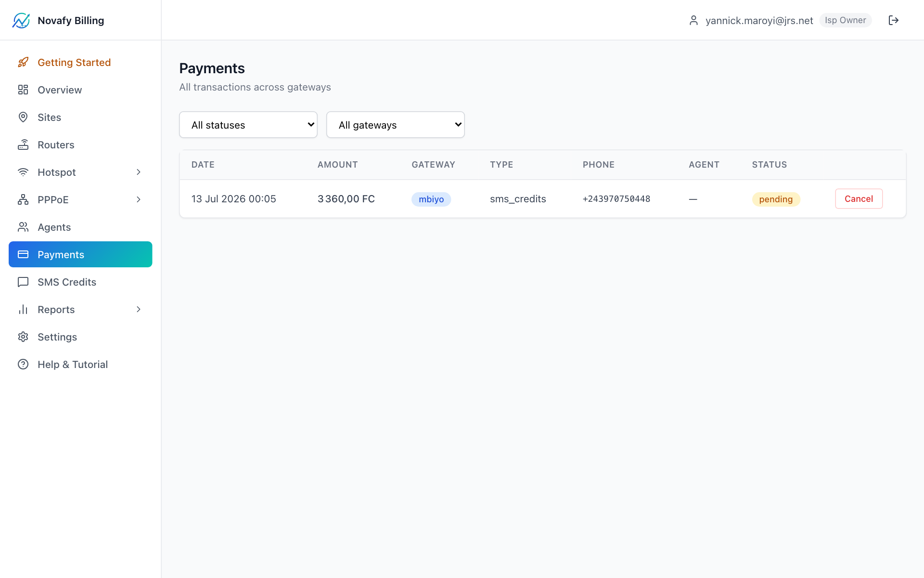Click the All transactions across gateways subtitle

[x=255, y=87]
